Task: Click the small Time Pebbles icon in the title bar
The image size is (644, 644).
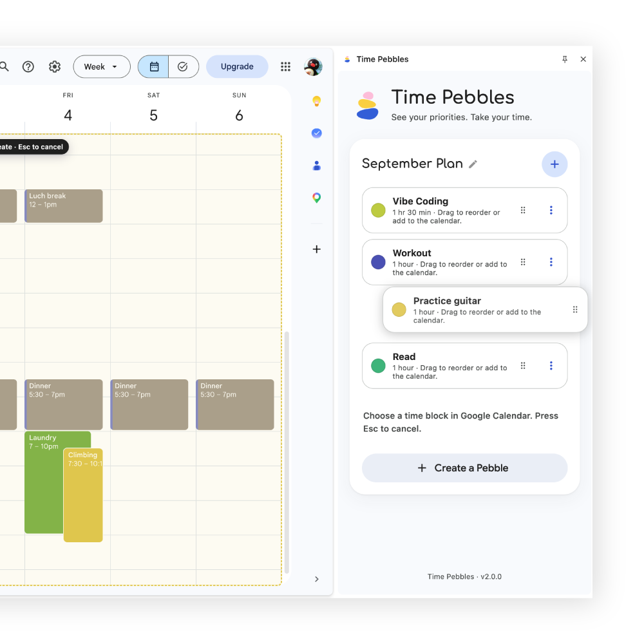Action: [x=347, y=59]
